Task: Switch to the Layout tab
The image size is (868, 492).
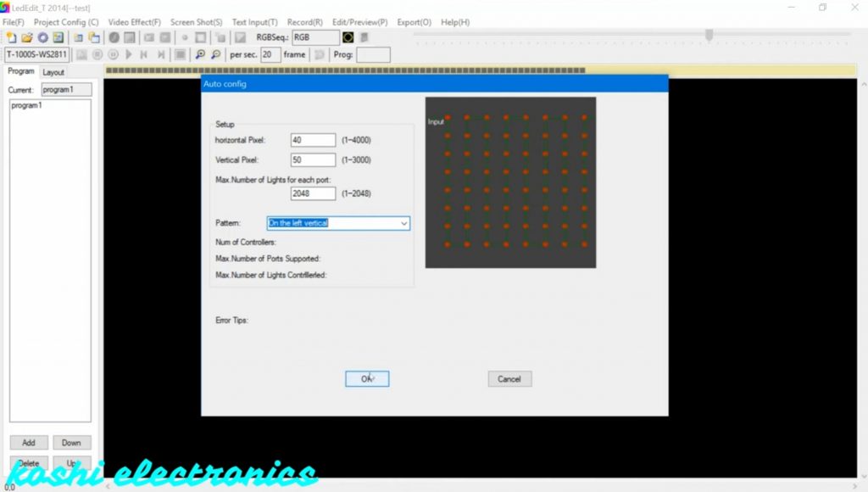Action: click(x=53, y=72)
